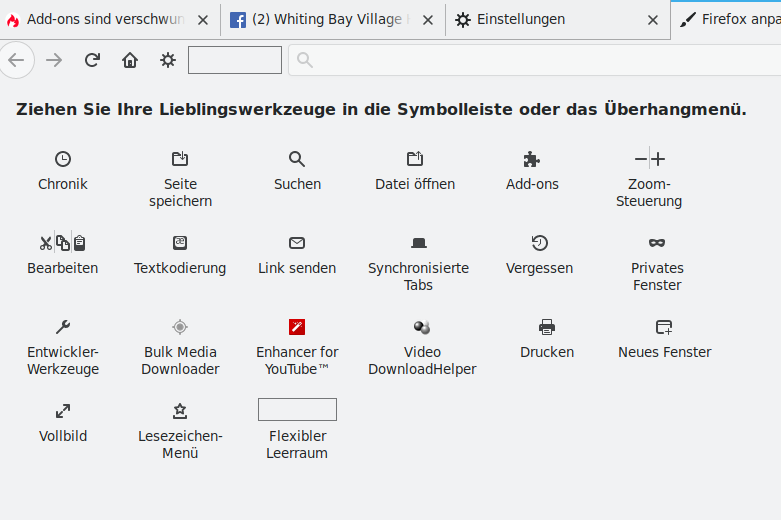Image resolution: width=781 pixels, height=520 pixels.
Task: Select the Privates Fenster mask icon
Action: coord(657,243)
